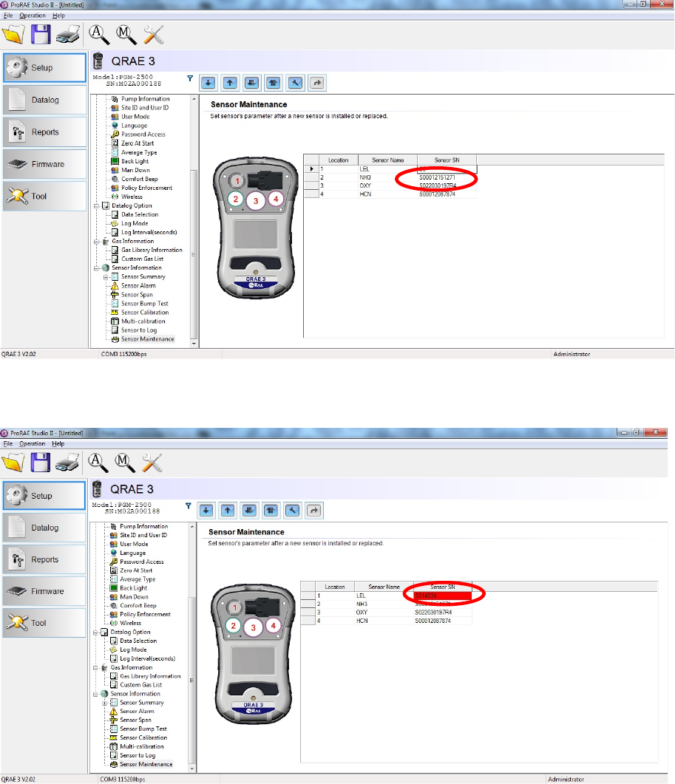Blue wrench device button in top window
Image resolution: width=675 pixels, height=784 pixels.
point(295,83)
